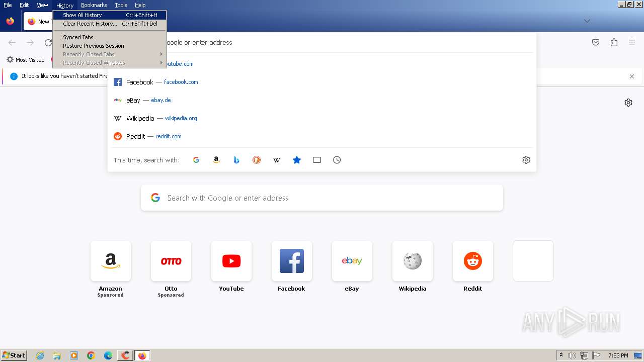The height and width of the screenshot is (362, 644).
Task: Open the File menu
Action: [8, 5]
